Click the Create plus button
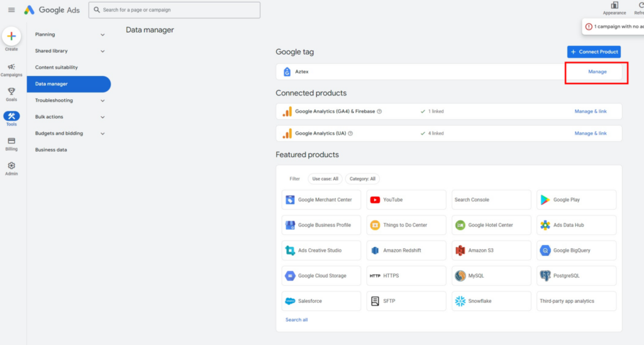The height and width of the screenshot is (345, 644). click(11, 36)
